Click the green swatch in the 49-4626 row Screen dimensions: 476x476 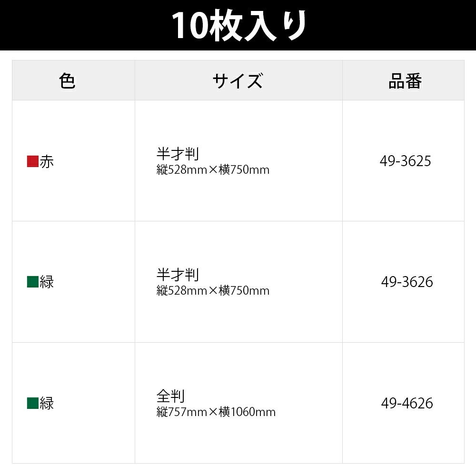click(33, 403)
